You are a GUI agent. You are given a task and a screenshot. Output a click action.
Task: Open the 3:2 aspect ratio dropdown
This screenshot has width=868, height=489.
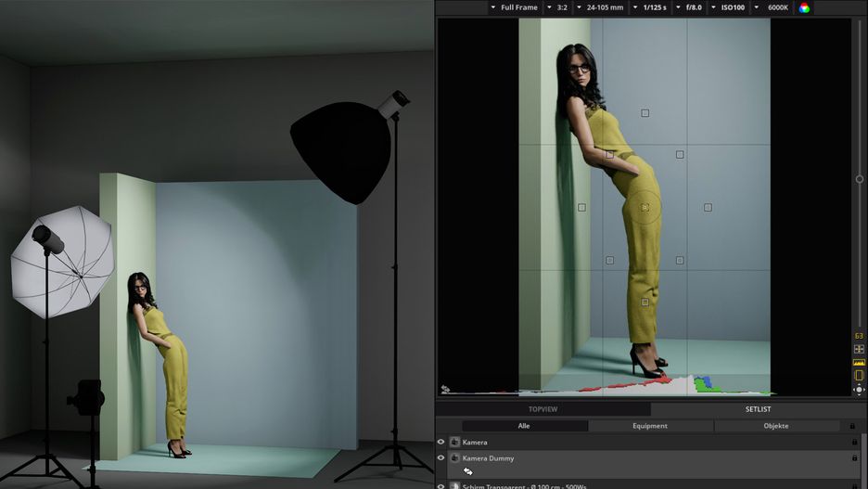557,7
